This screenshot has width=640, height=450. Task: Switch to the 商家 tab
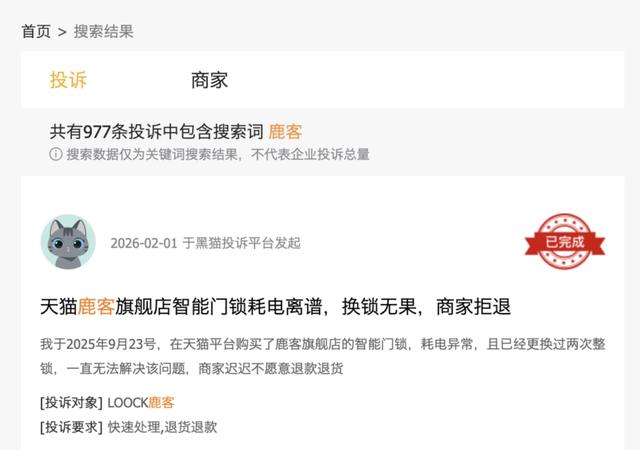pyautogui.click(x=209, y=80)
